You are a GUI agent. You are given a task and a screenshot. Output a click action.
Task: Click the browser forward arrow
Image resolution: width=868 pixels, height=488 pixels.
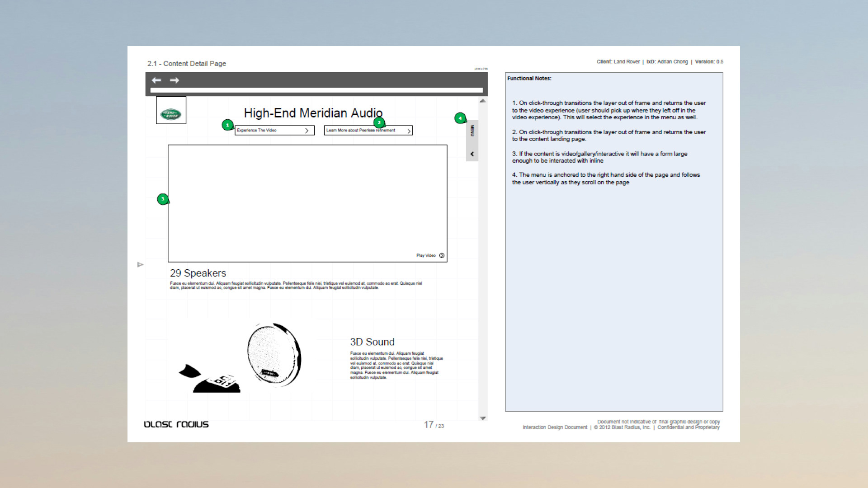(x=175, y=80)
